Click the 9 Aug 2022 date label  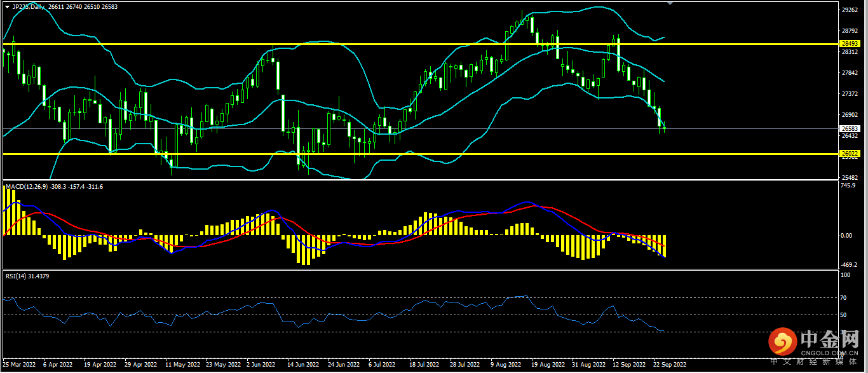click(506, 365)
